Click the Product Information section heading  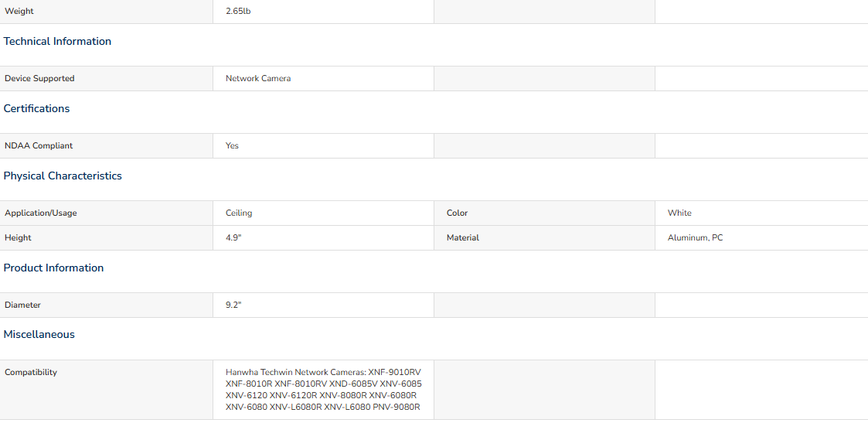pos(53,268)
